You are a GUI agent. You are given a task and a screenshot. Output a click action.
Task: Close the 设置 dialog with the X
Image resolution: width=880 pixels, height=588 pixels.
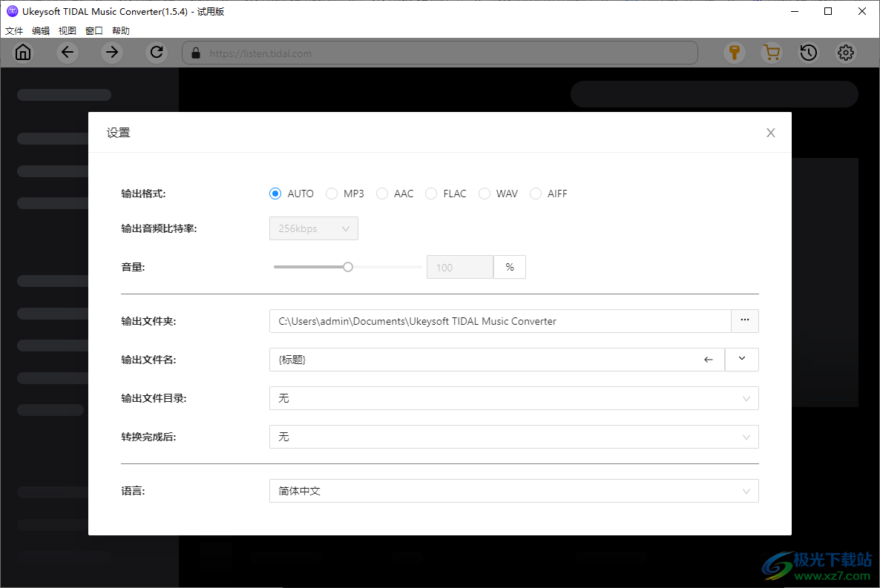coord(770,132)
